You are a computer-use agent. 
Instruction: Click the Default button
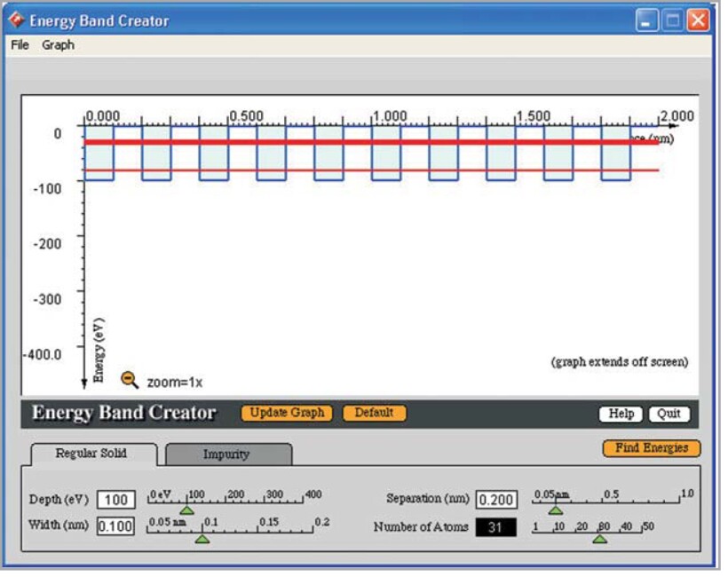pos(374,414)
